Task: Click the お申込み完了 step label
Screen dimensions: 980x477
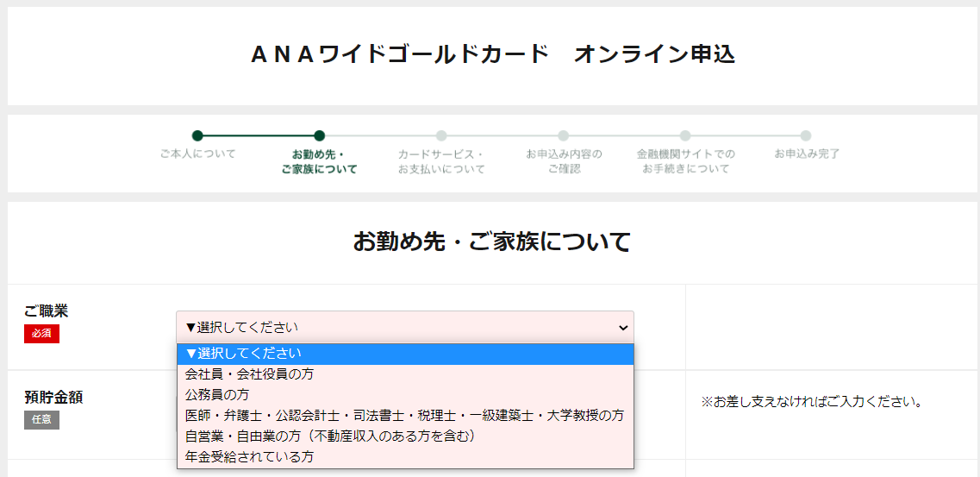Action: click(807, 154)
